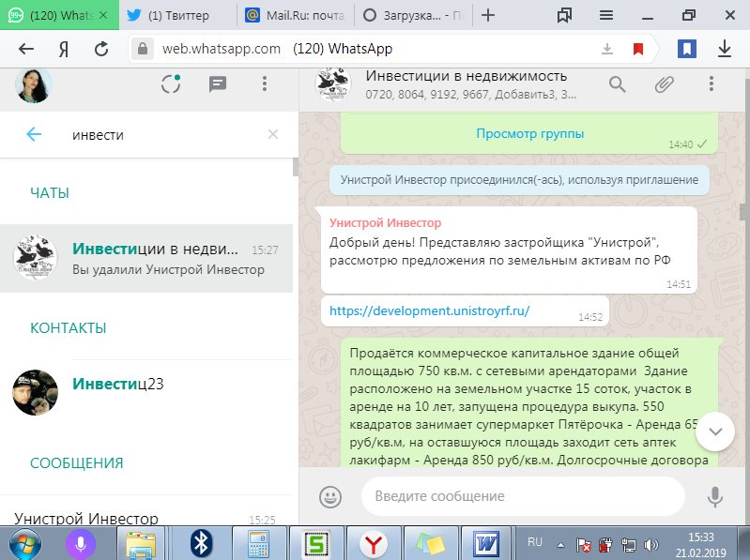Open contact 'Инвестиц23'
This screenshot has height=560, width=750.
(146, 393)
